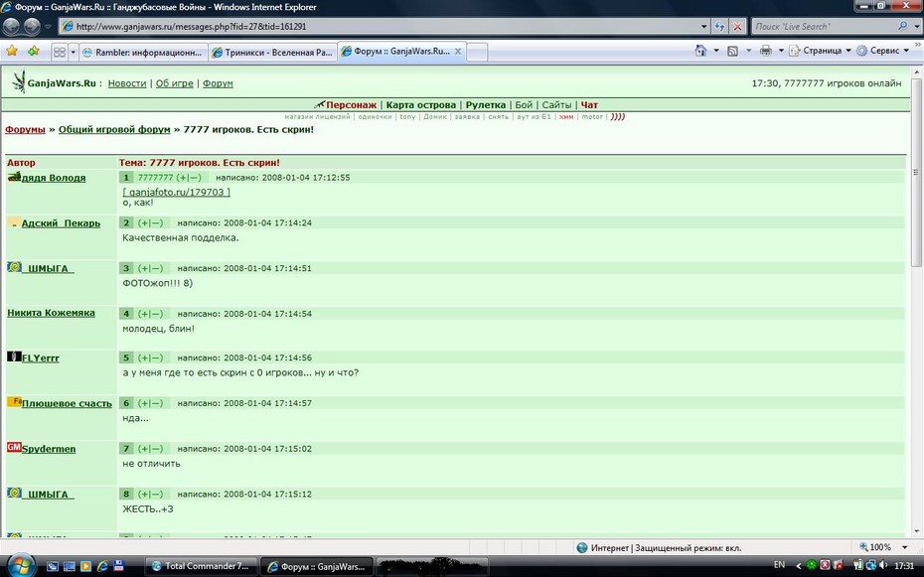Click the media player quick launch icon
The image size is (924, 577).
pyautogui.click(x=86, y=566)
